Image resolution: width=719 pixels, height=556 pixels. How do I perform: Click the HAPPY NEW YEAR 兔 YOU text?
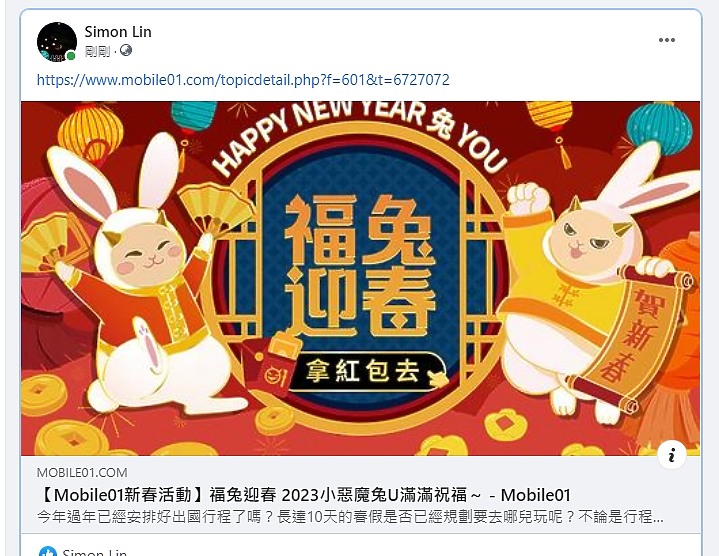(x=360, y=135)
